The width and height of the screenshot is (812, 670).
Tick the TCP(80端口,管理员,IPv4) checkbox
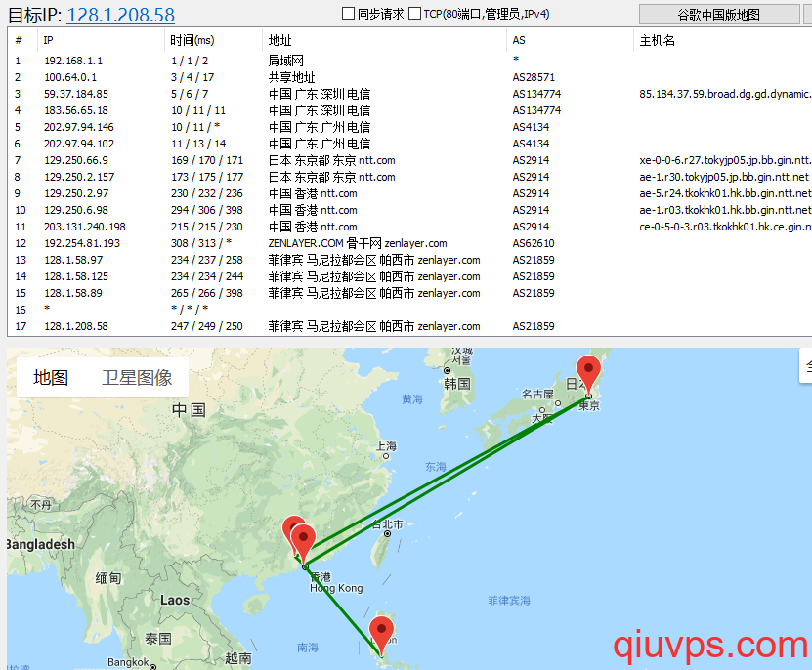coord(415,14)
